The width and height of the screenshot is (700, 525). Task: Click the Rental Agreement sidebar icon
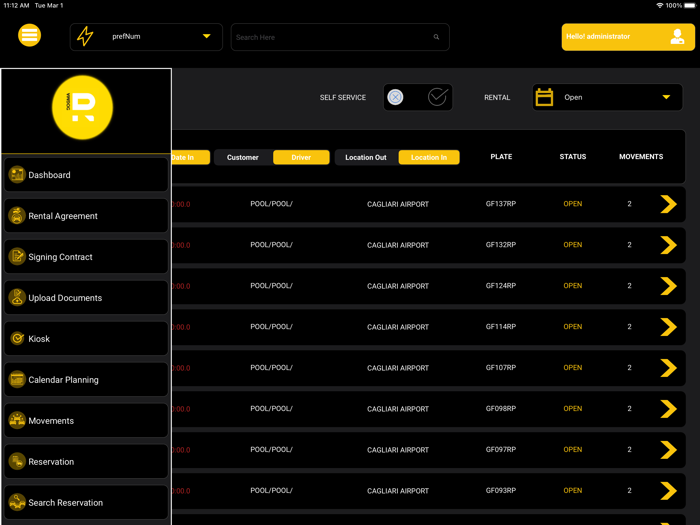17,216
